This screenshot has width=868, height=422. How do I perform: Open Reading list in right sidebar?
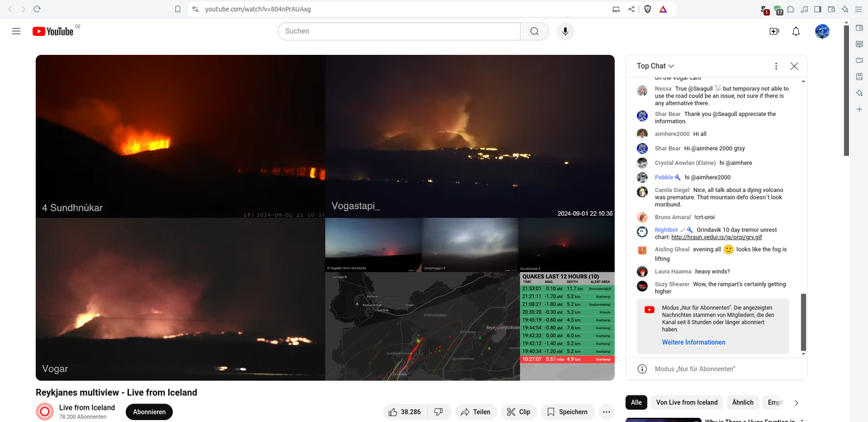point(859,44)
